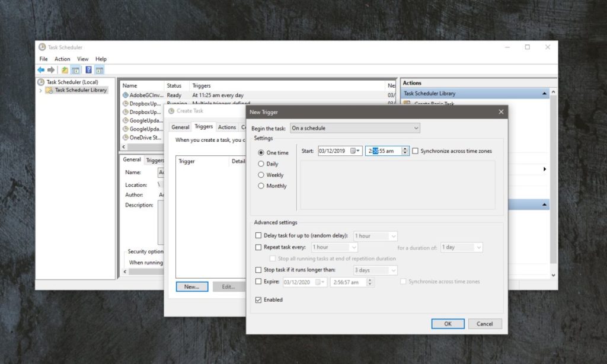Click Show/Hide Action Pane toolbar icon

coord(100,70)
